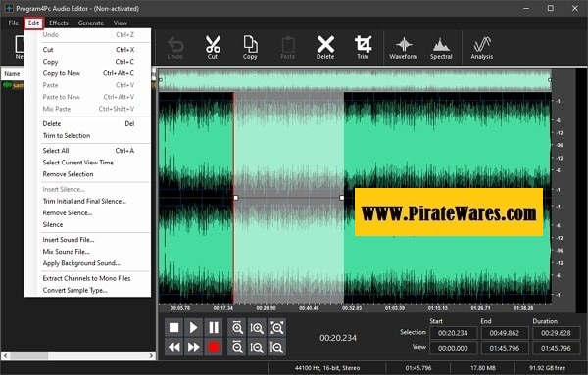The width and height of the screenshot is (588, 375).
Task: Click the horizontal zoom in icon
Action: click(237, 328)
